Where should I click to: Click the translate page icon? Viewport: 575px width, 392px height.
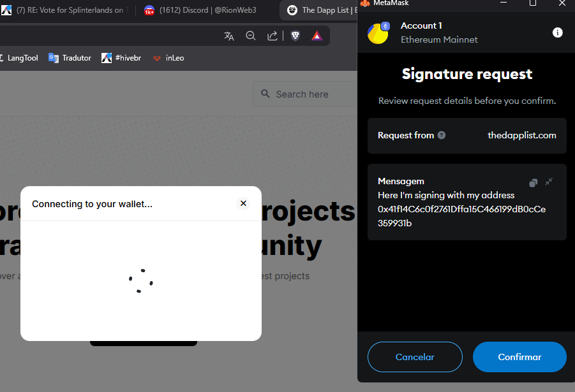click(x=229, y=36)
